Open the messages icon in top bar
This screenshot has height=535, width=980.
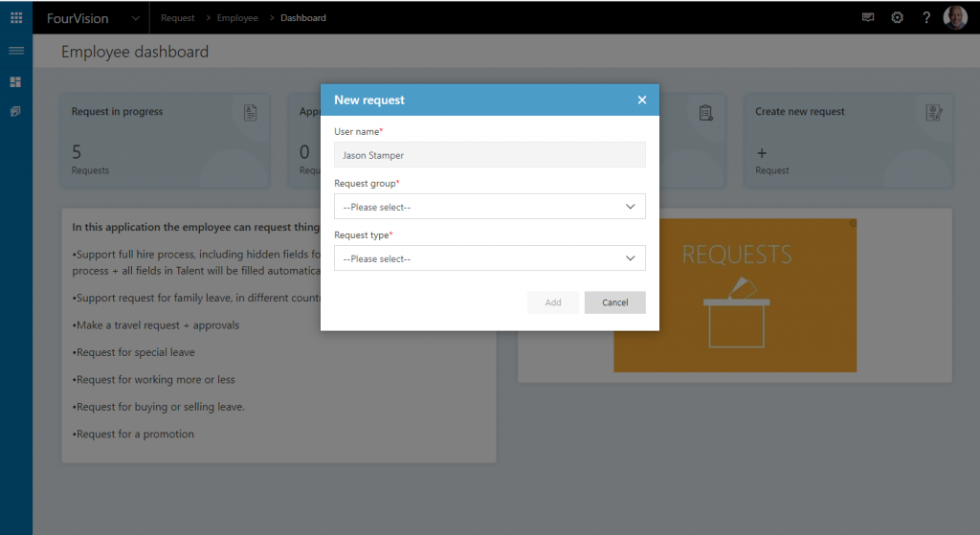pos(867,17)
